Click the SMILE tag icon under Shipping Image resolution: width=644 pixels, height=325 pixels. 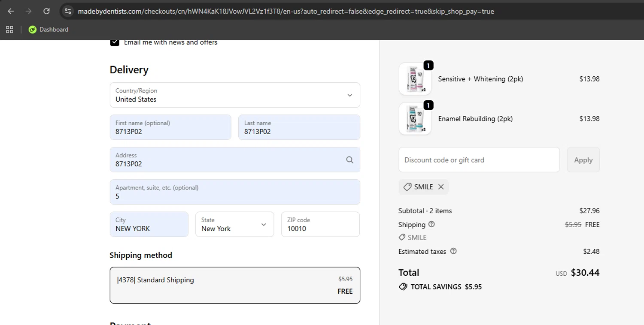point(402,238)
